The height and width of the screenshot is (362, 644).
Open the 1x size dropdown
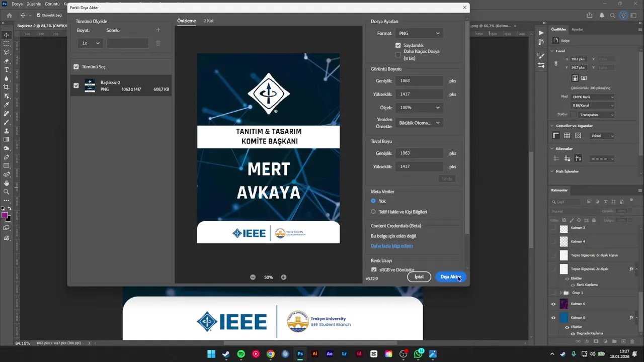click(x=91, y=43)
